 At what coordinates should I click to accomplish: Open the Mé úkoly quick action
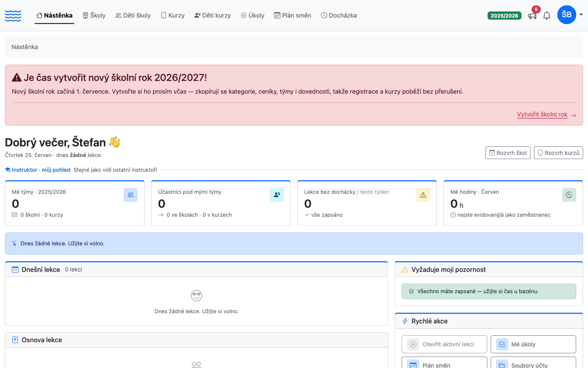tap(533, 344)
